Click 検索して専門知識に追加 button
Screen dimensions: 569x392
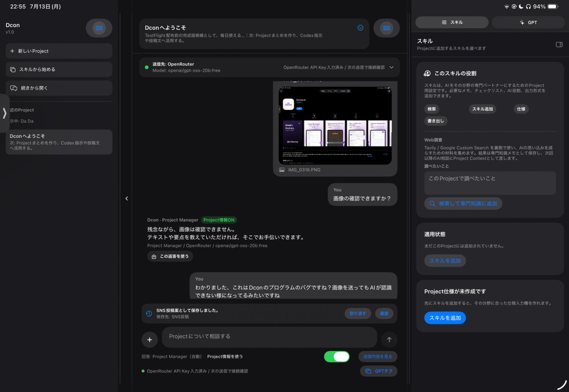pyautogui.click(x=463, y=203)
